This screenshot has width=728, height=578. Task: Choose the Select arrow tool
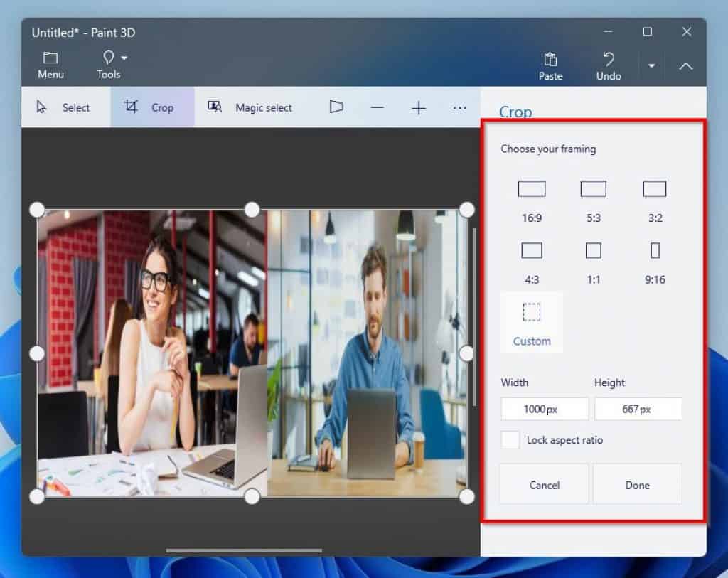tap(63, 107)
